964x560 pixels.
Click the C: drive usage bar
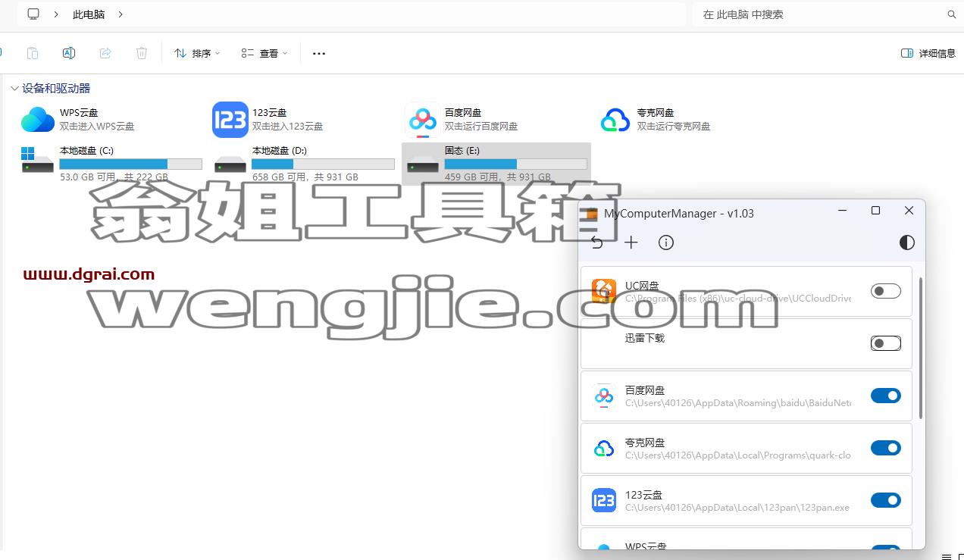pyautogui.click(x=130, y=164)
